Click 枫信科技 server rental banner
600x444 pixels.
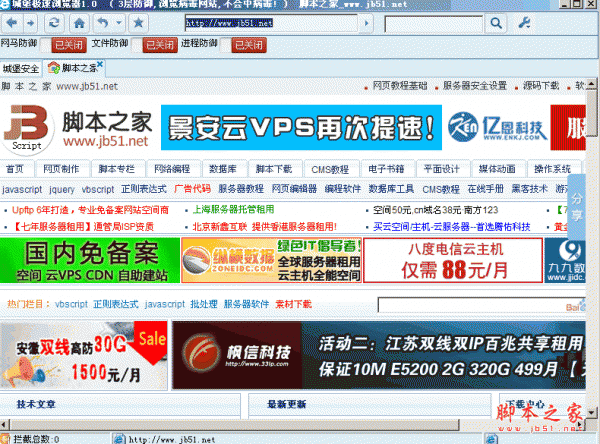379,355
